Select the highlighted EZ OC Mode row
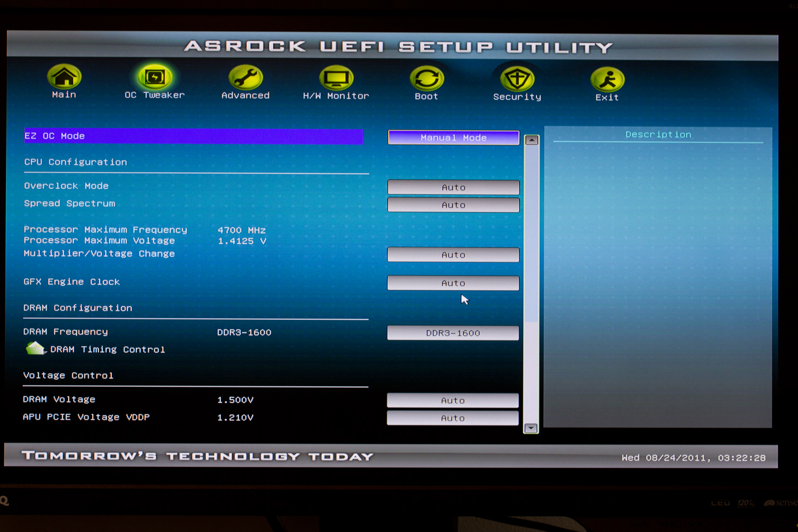The width and height of the screenshot is (798, 532). (x=193, y=136)
